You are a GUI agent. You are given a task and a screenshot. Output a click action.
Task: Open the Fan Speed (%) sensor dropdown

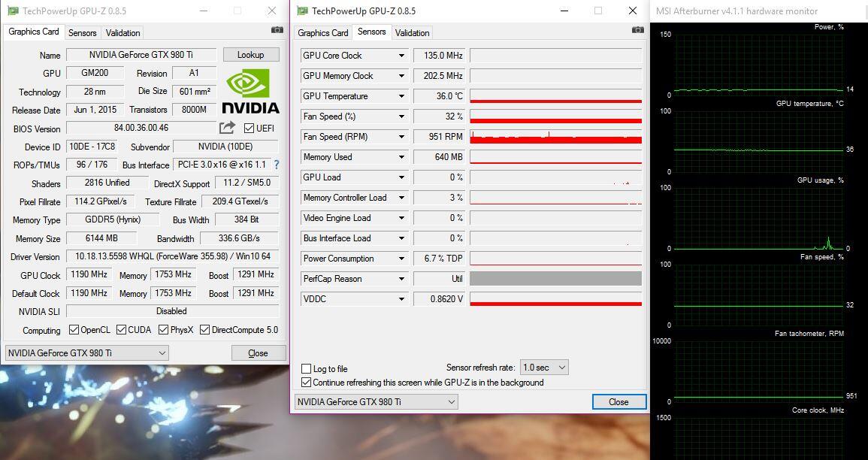(x=402, y=117)
